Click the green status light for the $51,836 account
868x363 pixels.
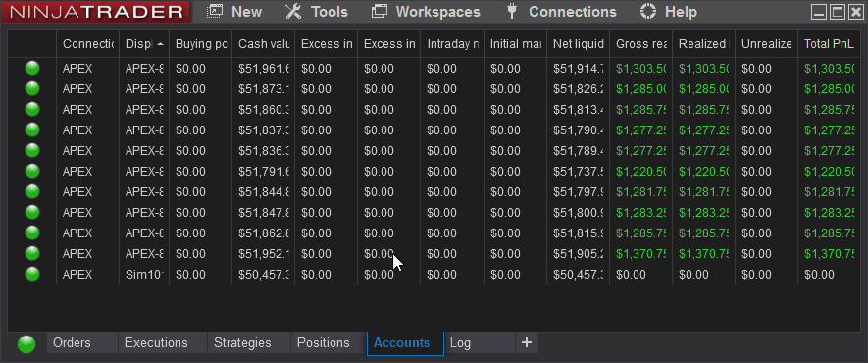tap(32, 150)
